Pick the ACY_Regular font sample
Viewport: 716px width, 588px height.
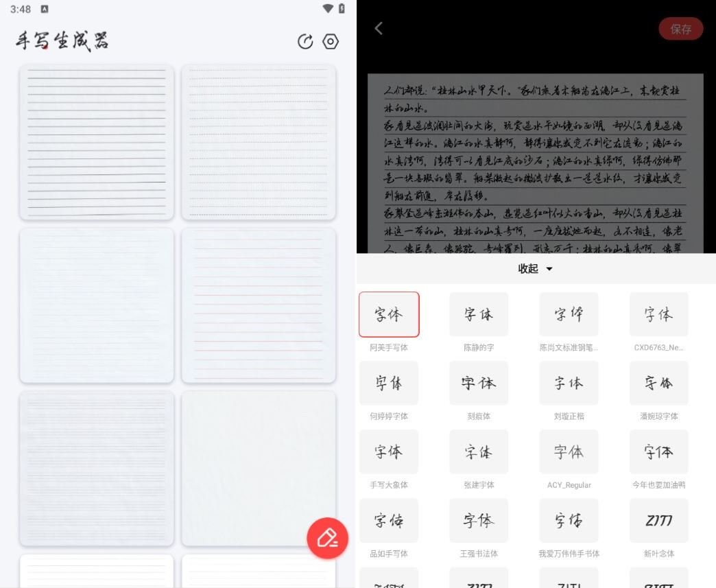pyautogui.click(x=569, y=452)
